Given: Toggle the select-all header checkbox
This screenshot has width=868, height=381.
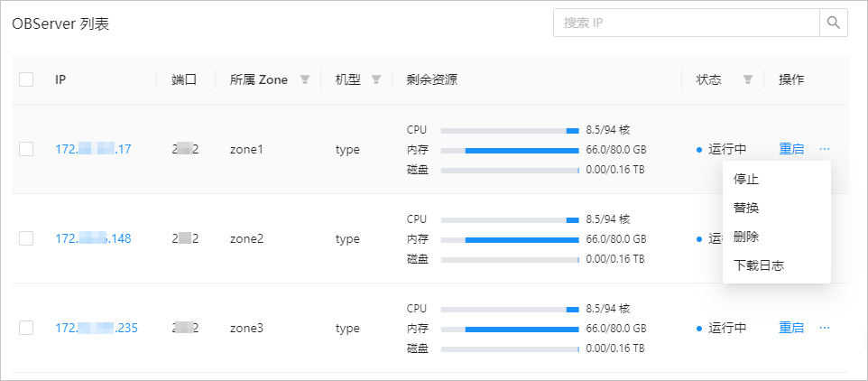Looking at the screenshot, I should (x=26, y=79).
